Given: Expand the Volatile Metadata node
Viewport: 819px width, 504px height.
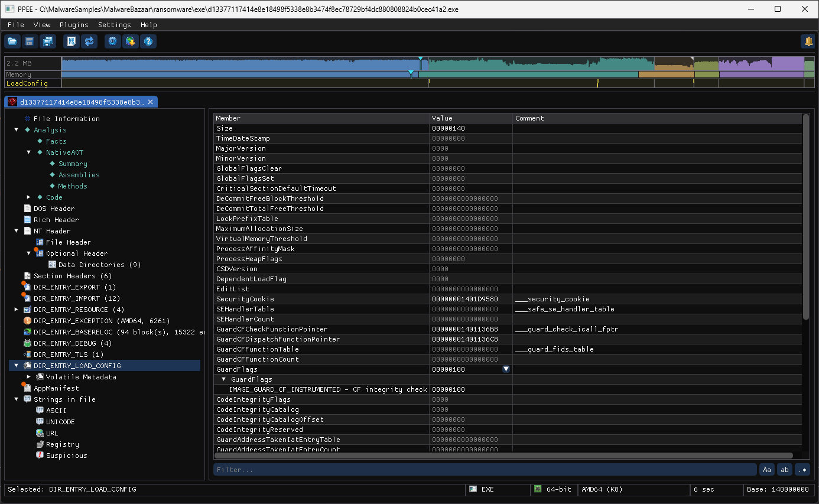Looking at the screenshot, I should click(x=29, y=377).
